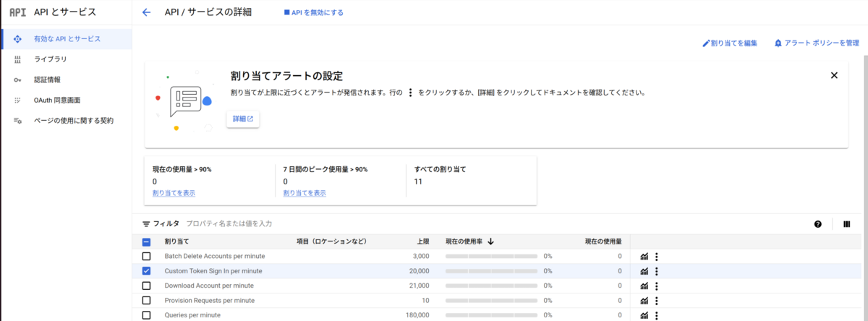The image size is (868, 321).
Task: Click usage bar for Queries per minute
Action: tap(491, 315)
